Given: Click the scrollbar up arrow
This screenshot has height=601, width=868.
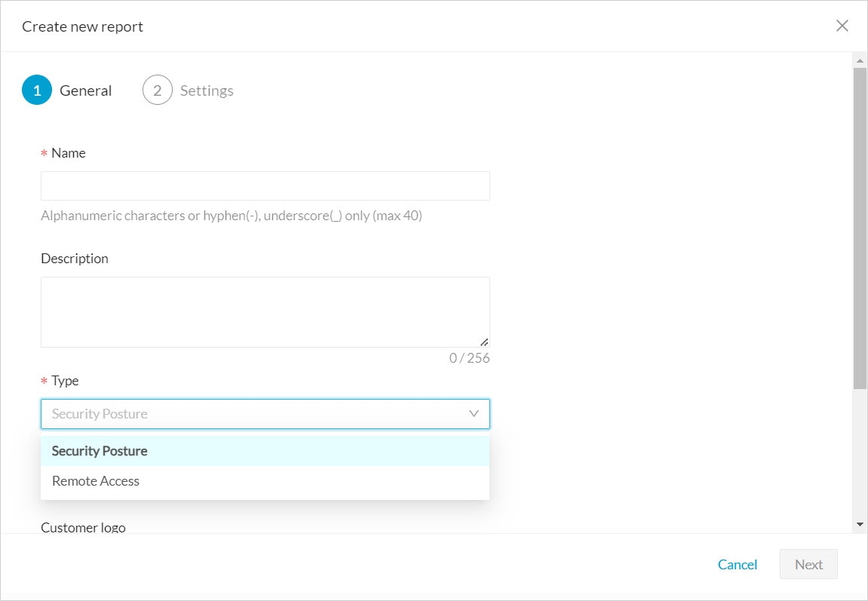Looking at the screenshot, I should click(860, 59).
